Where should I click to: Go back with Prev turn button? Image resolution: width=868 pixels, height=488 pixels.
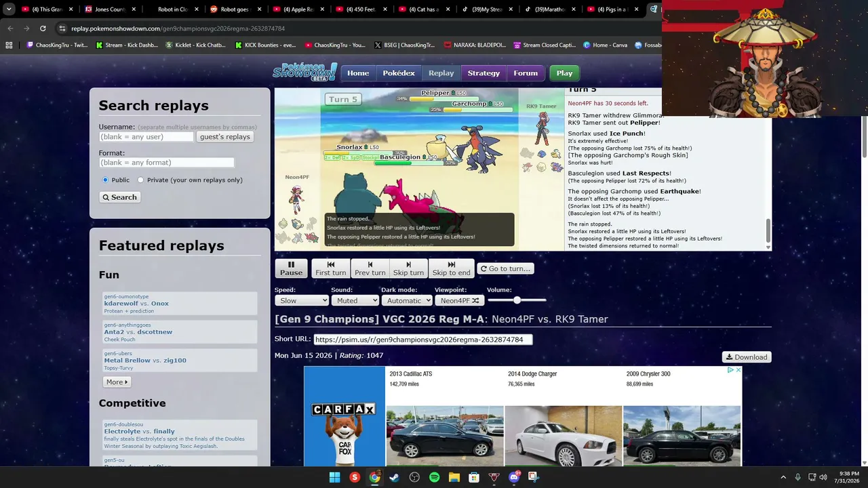click(x=370, y=268)
